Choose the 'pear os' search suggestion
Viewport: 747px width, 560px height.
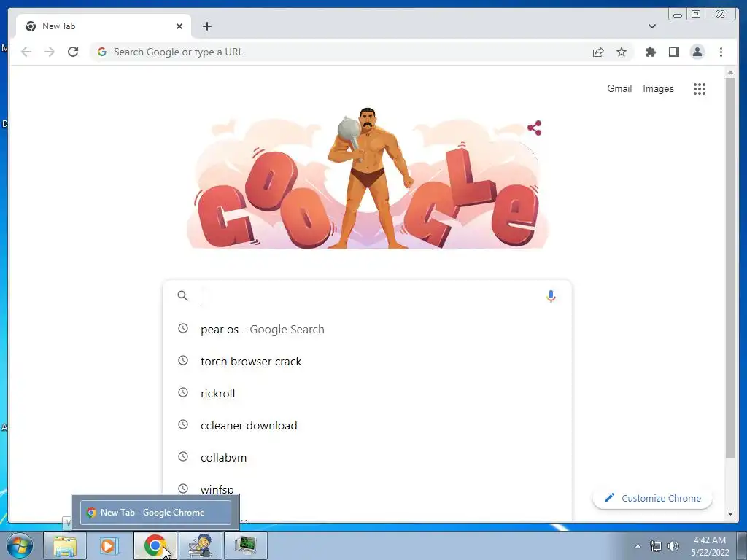click(x=367, y=329)
